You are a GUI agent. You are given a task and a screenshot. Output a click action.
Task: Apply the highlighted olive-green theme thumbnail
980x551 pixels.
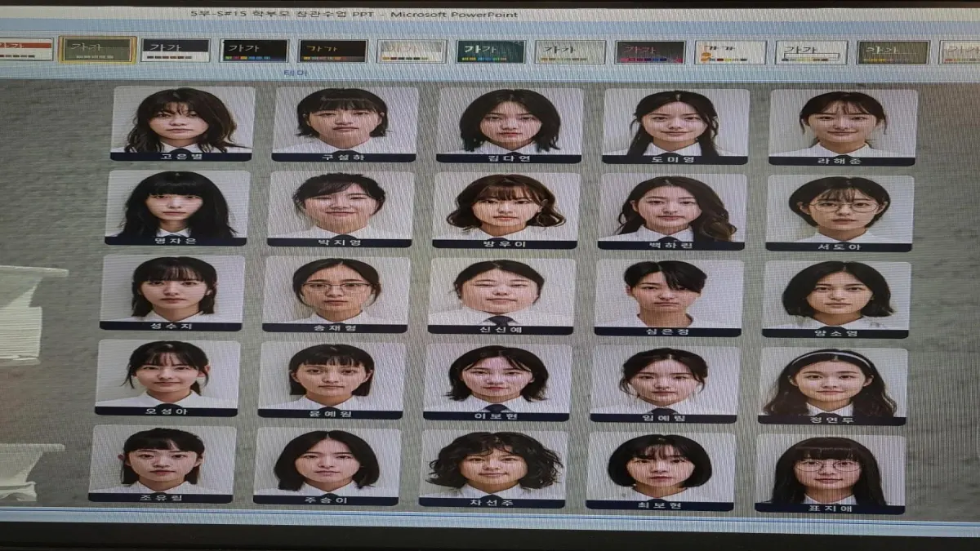pyautogui.click(x=97, y=50)
